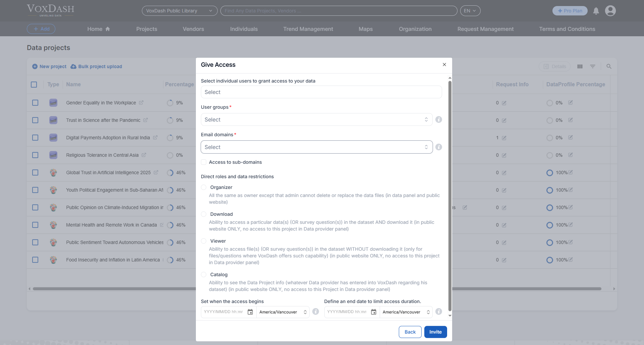Image resolution: width=644 pixels, height=345 pixels.
Task: Select the Download role radio button
Action: pos(204,214)
